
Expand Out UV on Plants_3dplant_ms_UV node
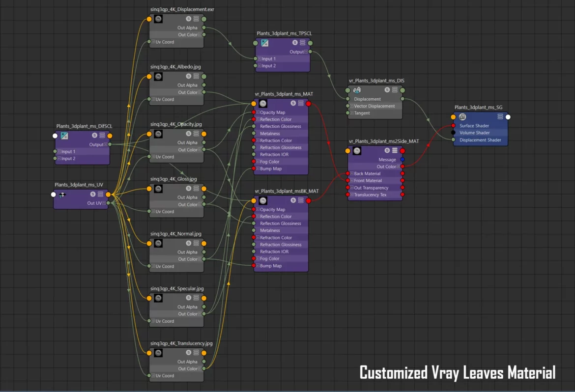coord(104,203)
